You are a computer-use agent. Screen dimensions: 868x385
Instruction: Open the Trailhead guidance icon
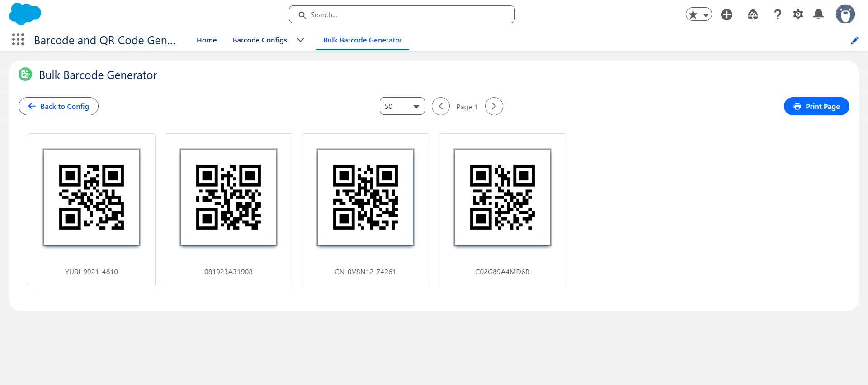point(753,14)
